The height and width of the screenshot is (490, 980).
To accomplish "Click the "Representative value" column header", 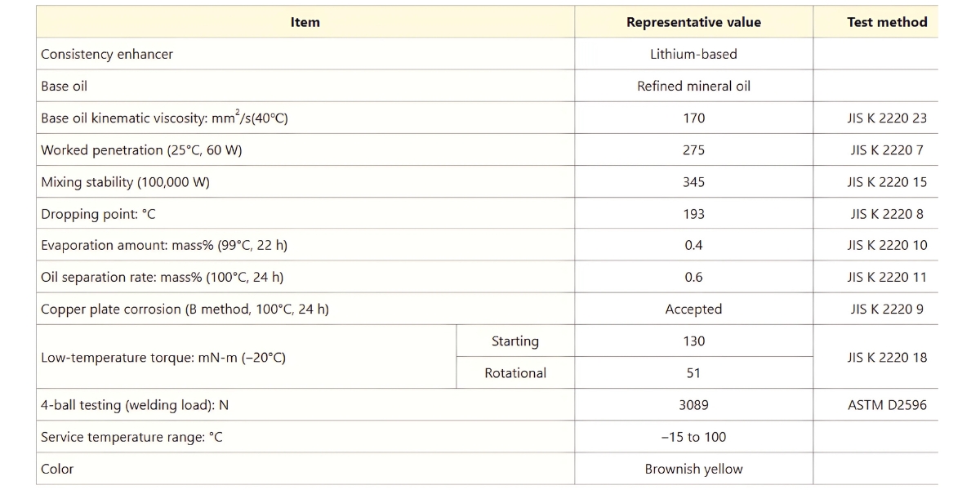I will pyautogui.click(x=693, y=22).
